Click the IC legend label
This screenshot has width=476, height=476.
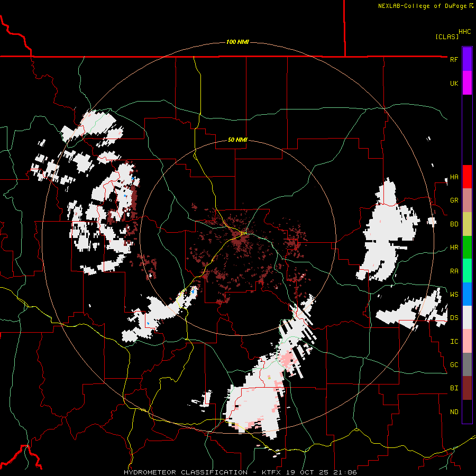point(454,342)
